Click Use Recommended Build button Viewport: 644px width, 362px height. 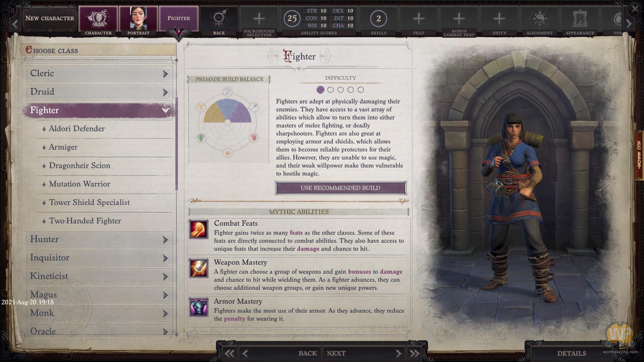tap(340, 188)
